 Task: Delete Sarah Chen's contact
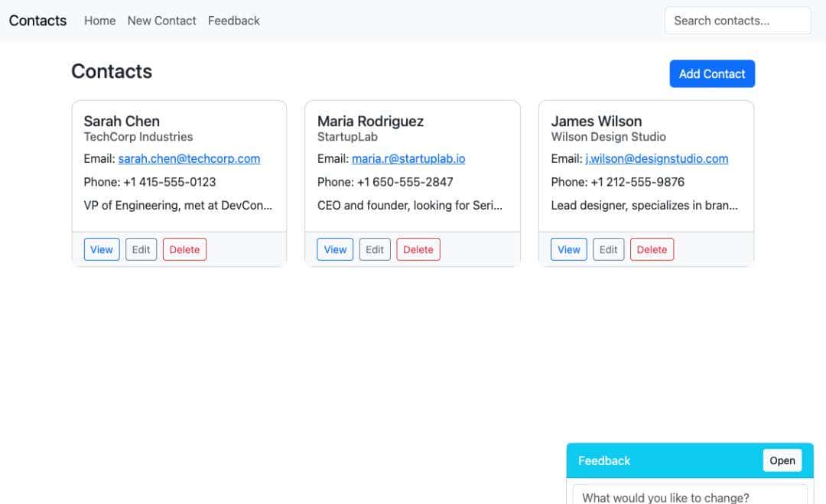click(x=184, y=249)
